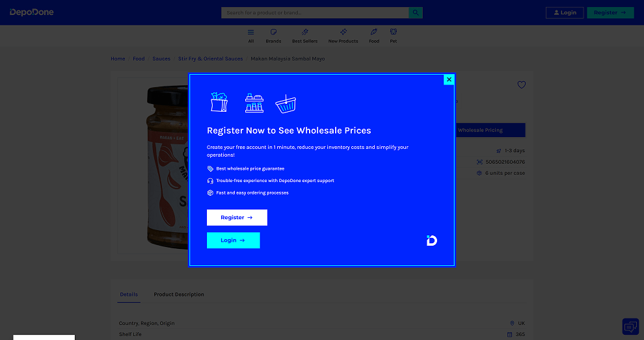Image resolution: width=644 pixels, height=340 pixels.
Task: Type in the product or brand search field
Action: 315,12
